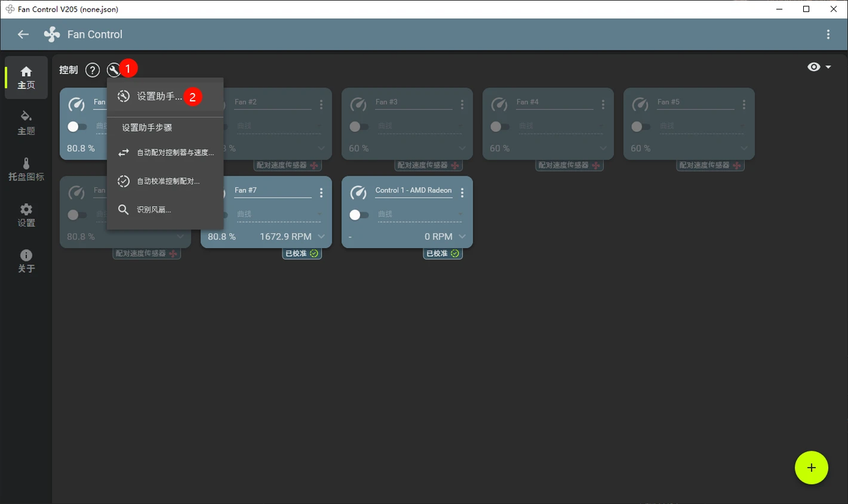Click the gauge icon on the lit 80.8 % card

tap(76, 104)
